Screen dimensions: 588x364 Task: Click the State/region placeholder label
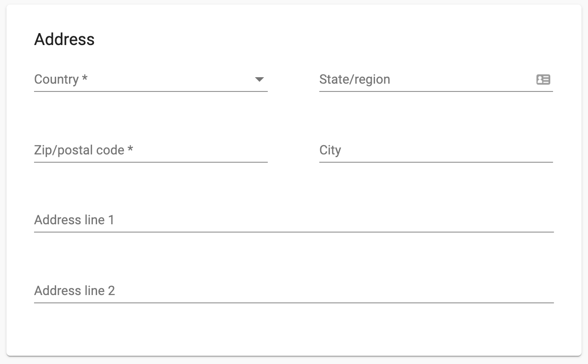355,80
